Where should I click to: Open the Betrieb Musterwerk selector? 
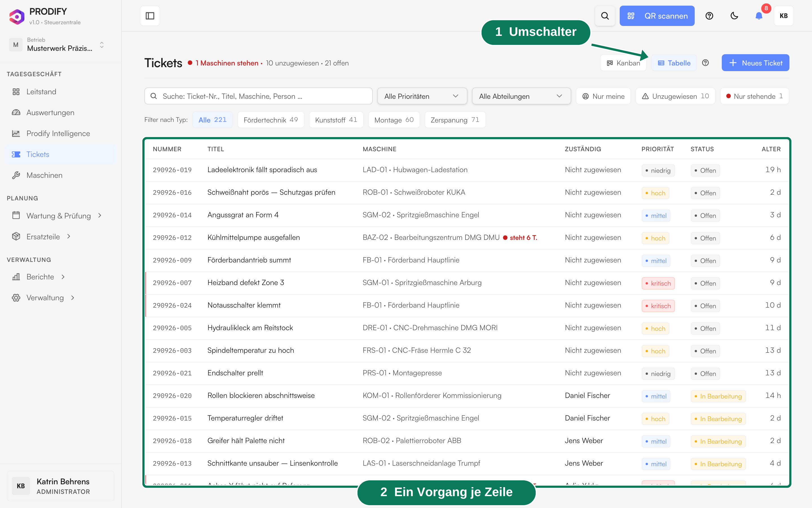[57, 45]
